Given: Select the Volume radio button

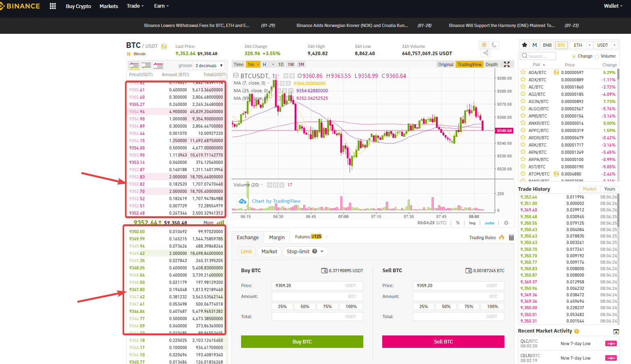Looking at the screenshot, I should [597, 56].
